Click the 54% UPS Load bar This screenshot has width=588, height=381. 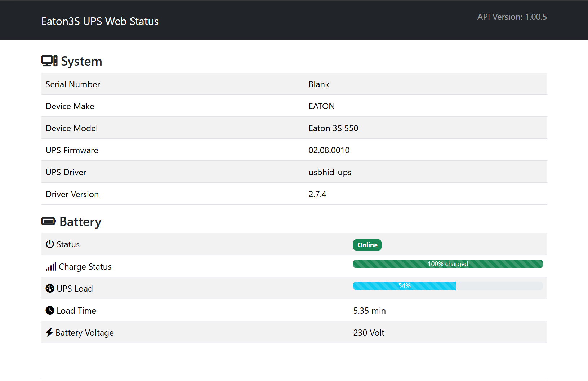[404, 286]
